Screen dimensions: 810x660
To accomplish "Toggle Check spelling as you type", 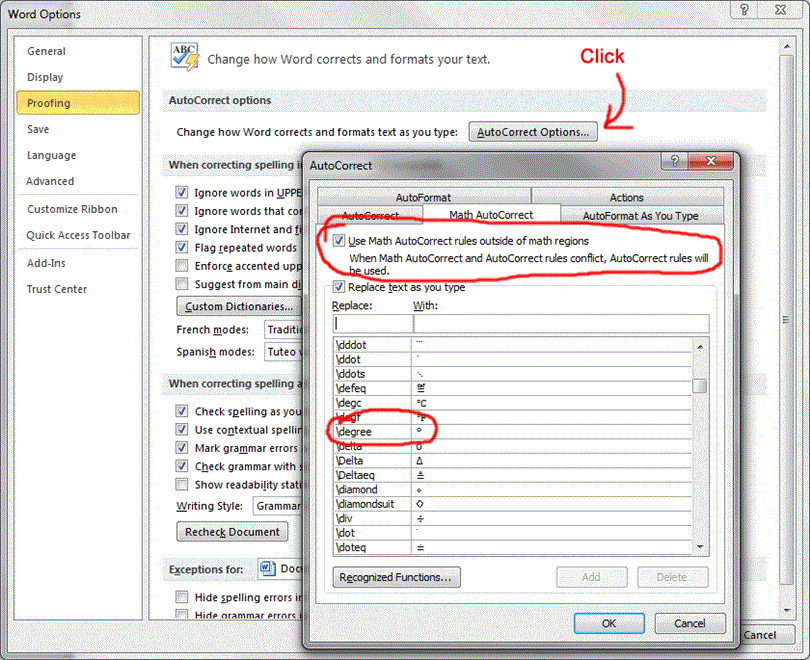I will pyautogui.click(x=181, y=411).
